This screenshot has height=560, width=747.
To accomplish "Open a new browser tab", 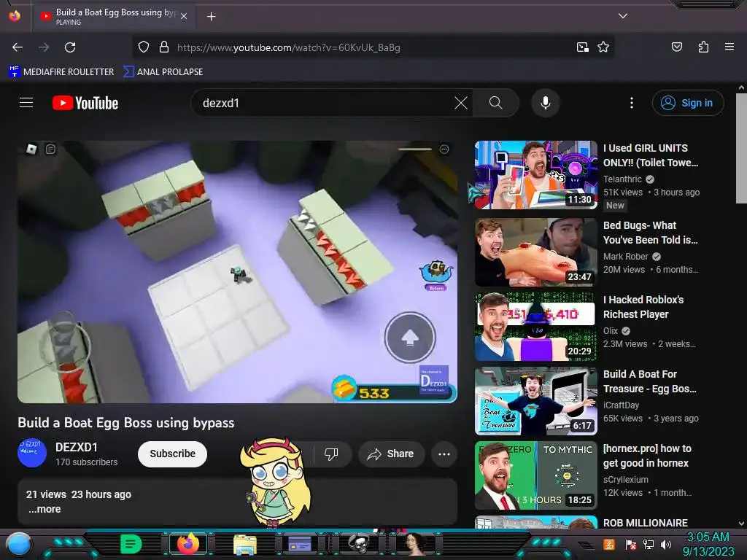I will (211, 17).
